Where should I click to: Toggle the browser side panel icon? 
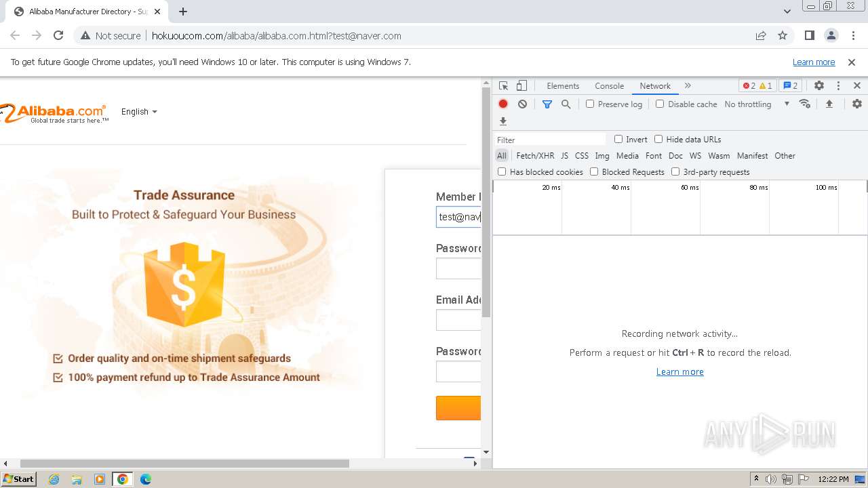(809, 35)
